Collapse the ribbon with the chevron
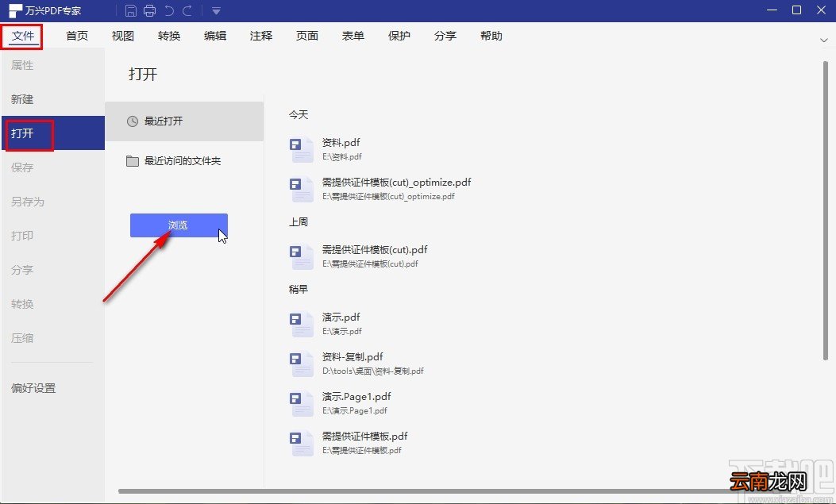Image resolution: width=836 pixels, height=504 pixels. [x=824, y=40]
